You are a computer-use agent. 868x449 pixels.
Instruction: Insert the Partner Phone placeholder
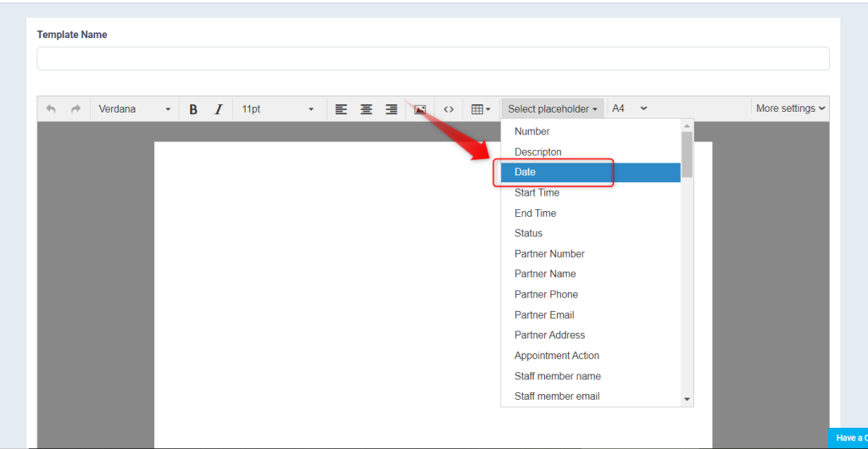click(x=591, y=294)
